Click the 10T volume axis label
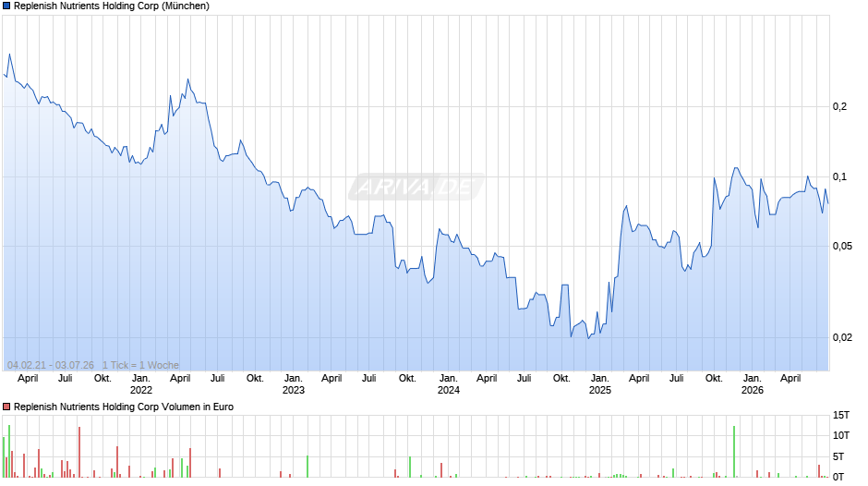The width and height of the screenshot is (868, 486). pyautogui.click(x=841, y=435)
